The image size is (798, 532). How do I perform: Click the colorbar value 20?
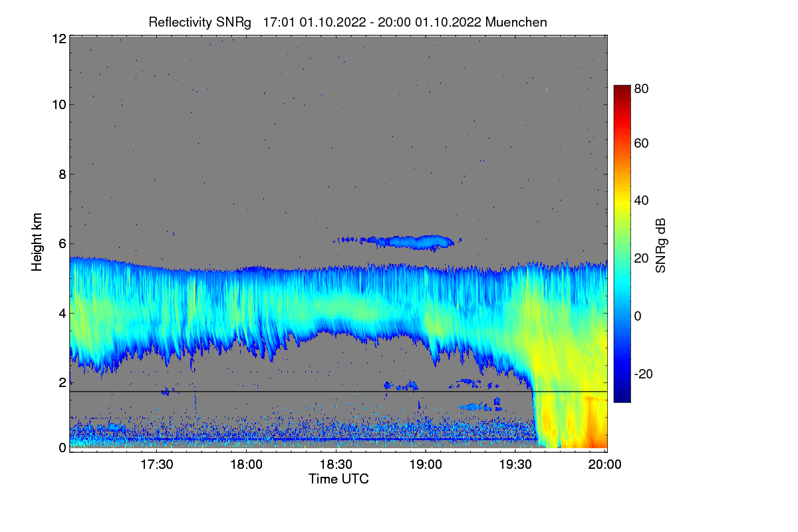click(x=641, y=258)
